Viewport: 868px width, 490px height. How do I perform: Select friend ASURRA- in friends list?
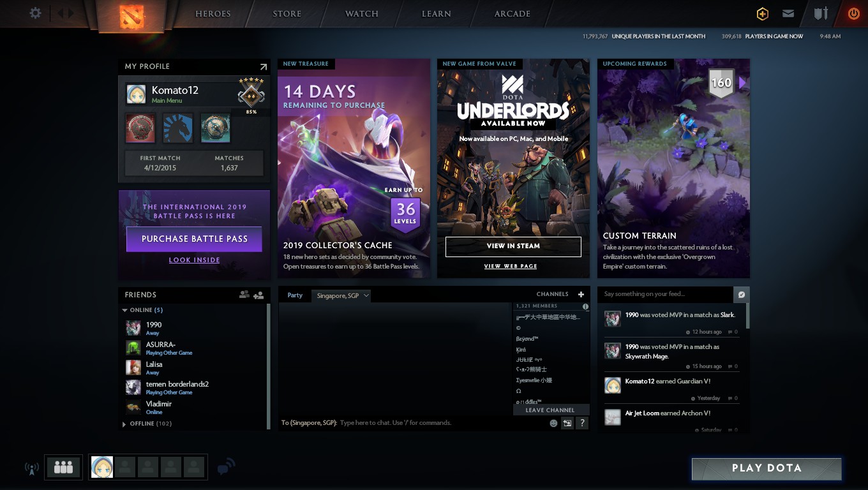tap(194, 348)
